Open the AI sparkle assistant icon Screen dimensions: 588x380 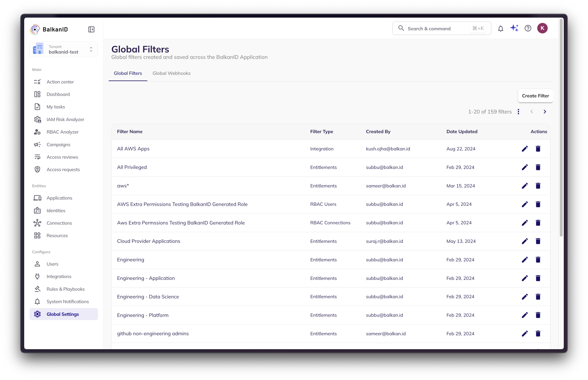click(x=514, y=28)
